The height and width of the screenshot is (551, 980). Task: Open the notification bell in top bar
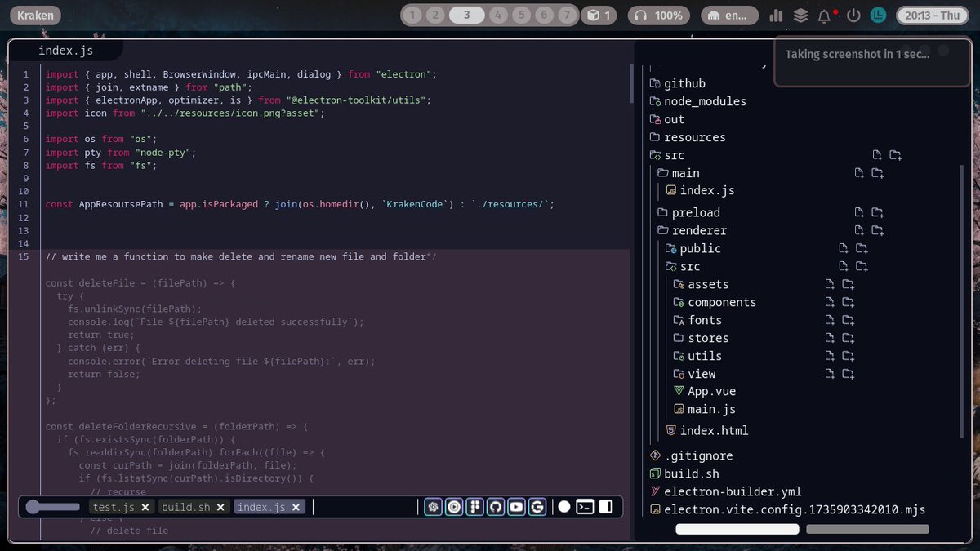coord(826,15)
